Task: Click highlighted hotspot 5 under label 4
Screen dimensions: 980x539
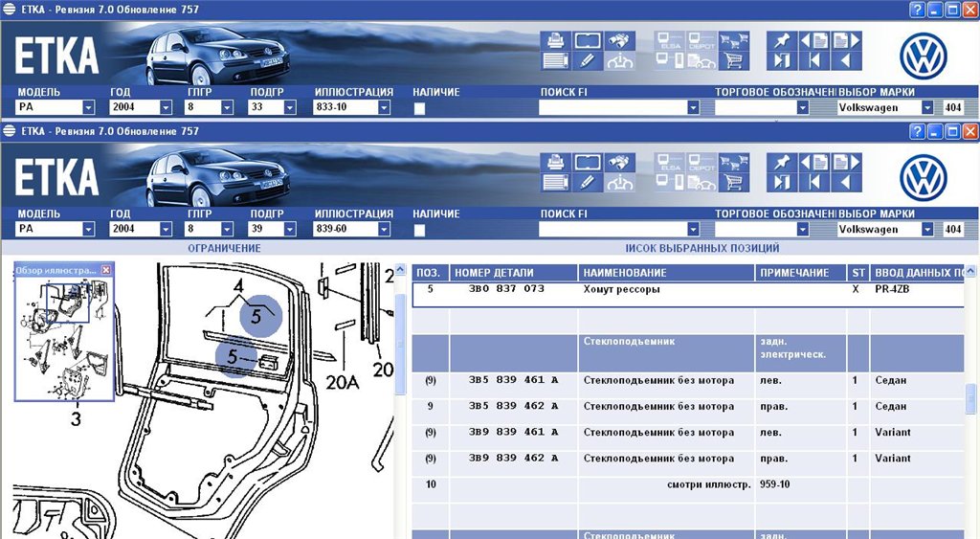Action: pos(260,316)
